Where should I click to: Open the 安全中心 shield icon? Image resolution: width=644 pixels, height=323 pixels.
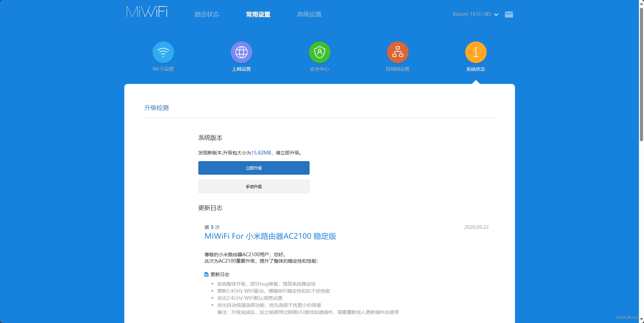coord(320,52)
